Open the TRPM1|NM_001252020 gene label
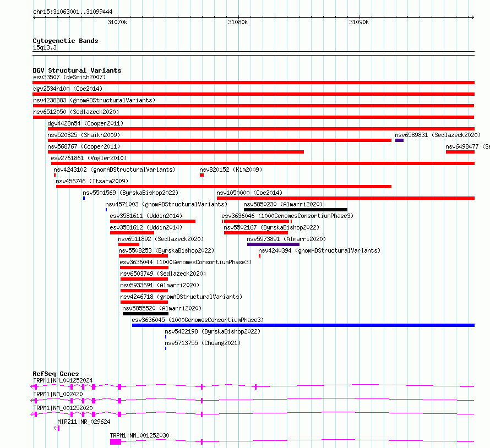490x448 pixels. (x=63, y=408)
